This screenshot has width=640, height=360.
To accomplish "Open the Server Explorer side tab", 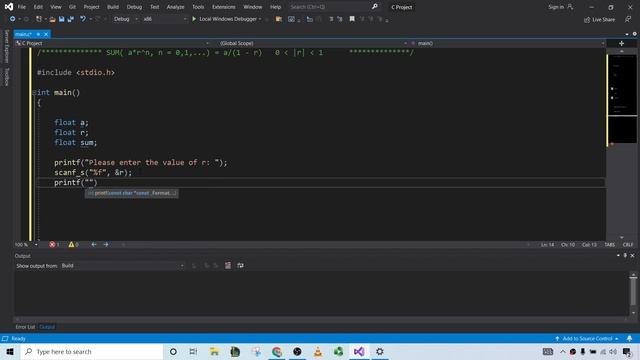I will point(6,46).
